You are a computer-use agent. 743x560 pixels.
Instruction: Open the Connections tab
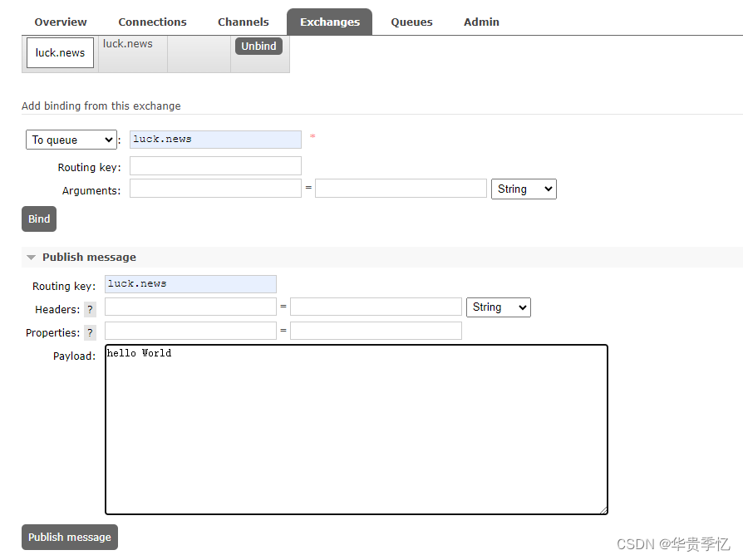pos(152,22)
